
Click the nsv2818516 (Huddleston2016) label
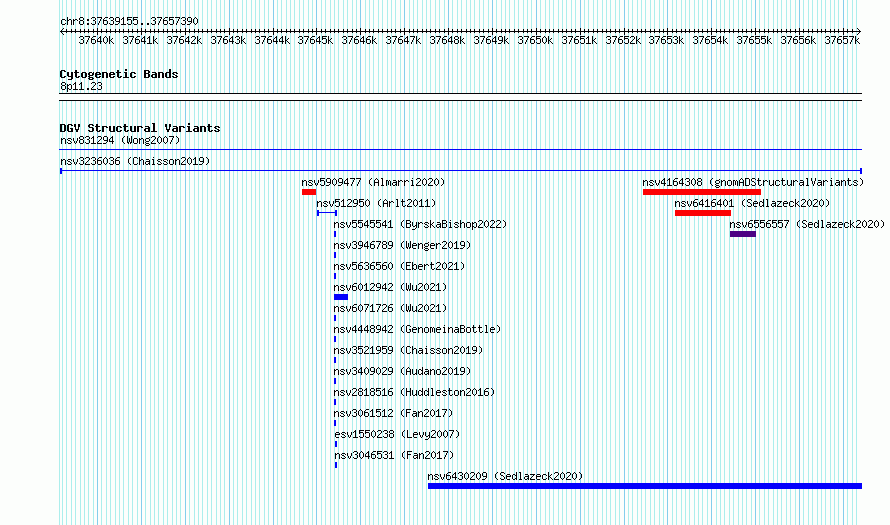pyautogui.click(x=414, y=392)
